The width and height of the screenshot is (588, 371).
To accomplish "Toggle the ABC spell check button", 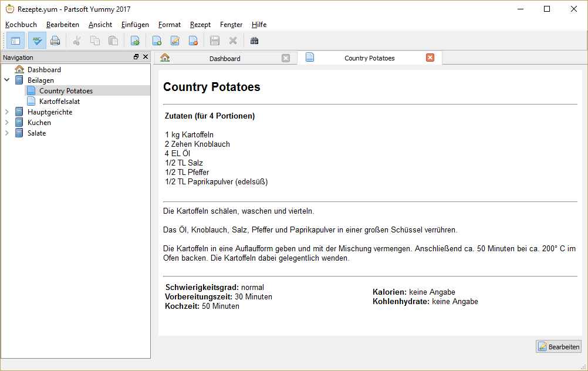I will pos(37,41).
